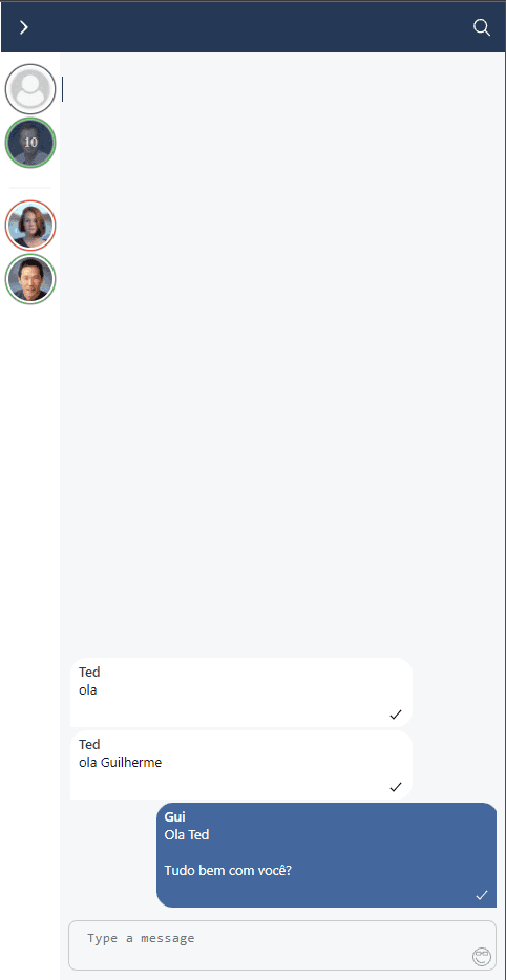Click the dark blue header bar
Image resolution: width=506 pixels, height=980 pixels.
click(253, 27)
